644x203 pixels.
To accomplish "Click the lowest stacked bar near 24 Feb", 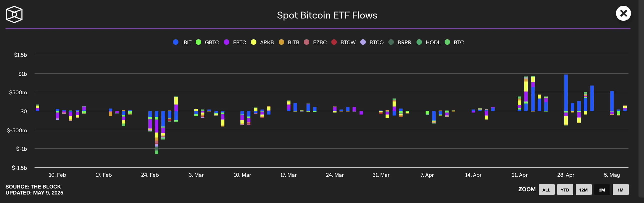I will pos(157,132).
